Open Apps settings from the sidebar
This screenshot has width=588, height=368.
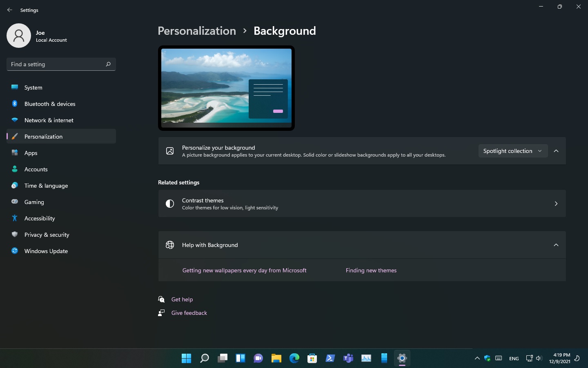[31, 153]
